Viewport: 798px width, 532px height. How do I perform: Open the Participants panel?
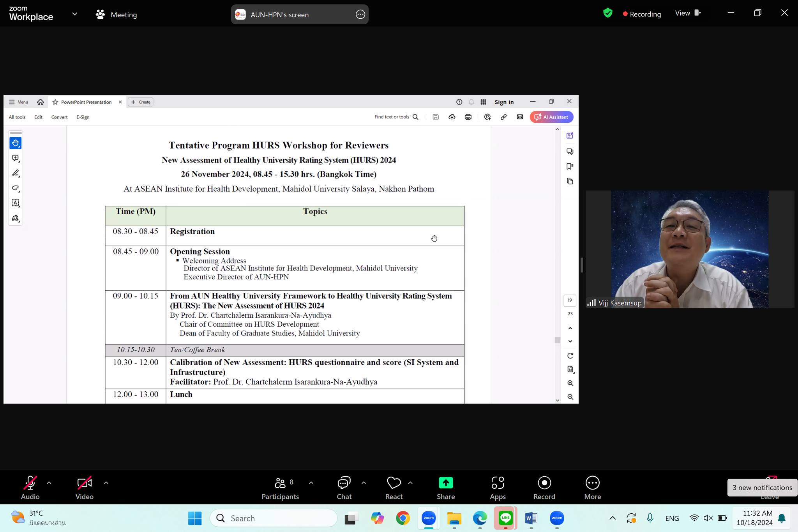tap(280, 488)
